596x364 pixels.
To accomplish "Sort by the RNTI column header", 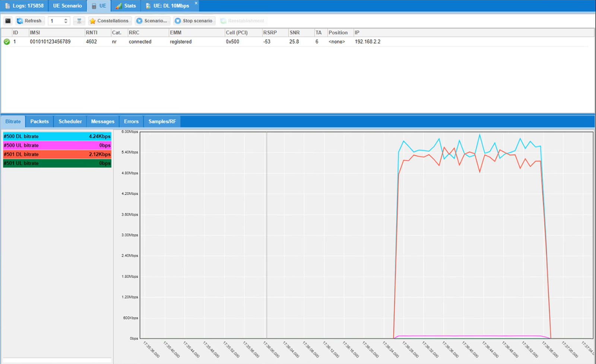I will pyautogui.click(x=98, y=33).
